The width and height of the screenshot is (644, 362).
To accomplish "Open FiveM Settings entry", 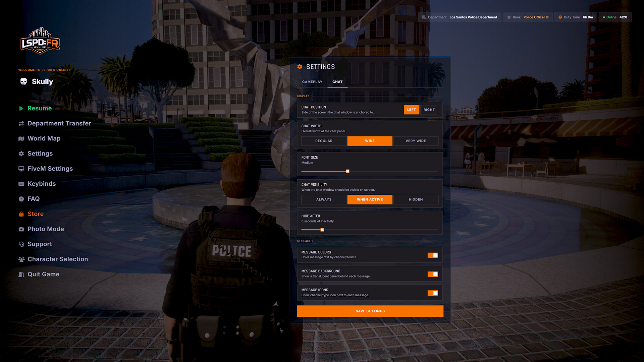I will point(50,169).
